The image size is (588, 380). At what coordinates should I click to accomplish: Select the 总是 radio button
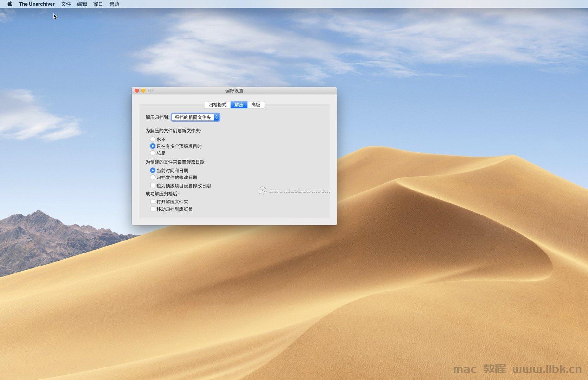pyautogui.click(x=153, y=153)
